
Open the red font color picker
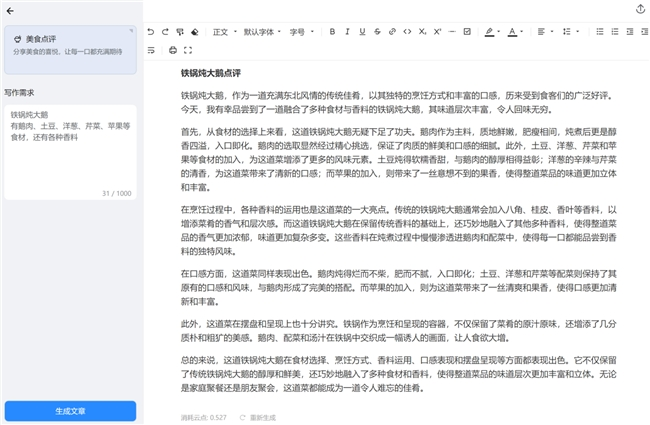tap(514, 32)
